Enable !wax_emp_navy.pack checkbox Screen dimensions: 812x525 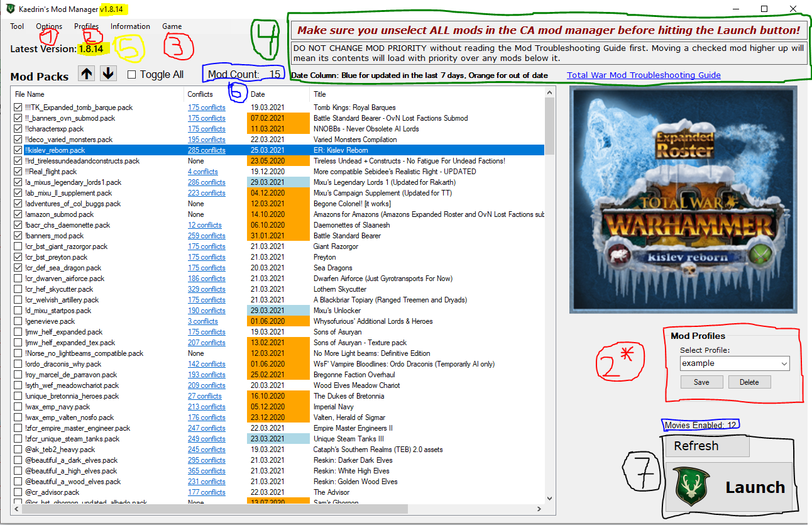click(18, 407)
